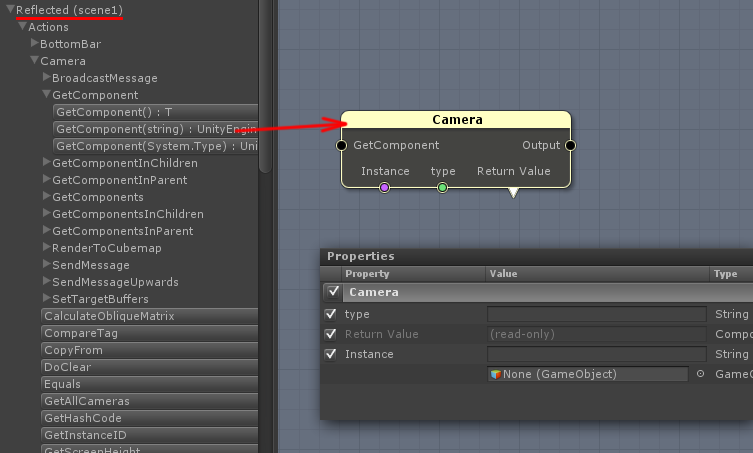The height and width of the screenshot is (453, 753).
Task: Expand the GetComponentInChildren node
Action: coord(47,162)
